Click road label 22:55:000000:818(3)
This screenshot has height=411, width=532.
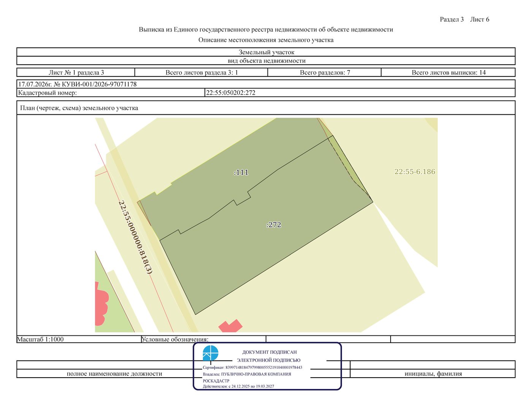click(x=135, y=237)
